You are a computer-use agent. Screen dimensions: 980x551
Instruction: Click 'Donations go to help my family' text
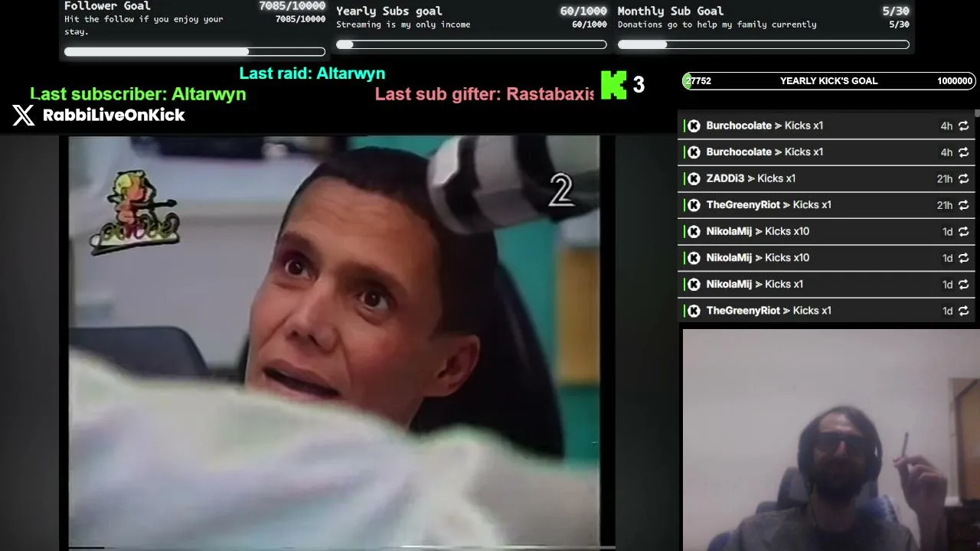[717, 24]
